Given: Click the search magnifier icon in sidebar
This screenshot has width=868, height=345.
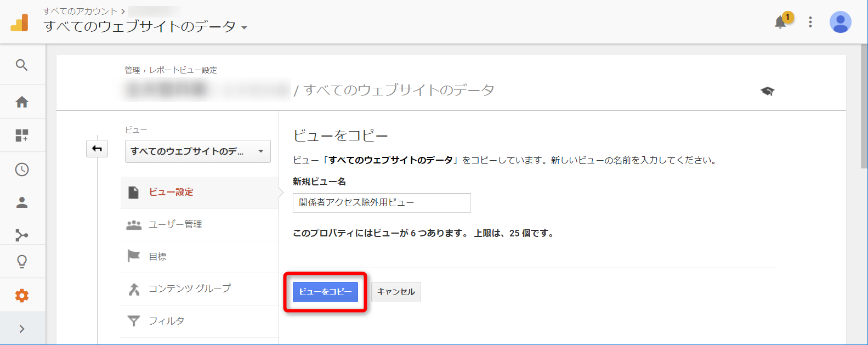Looking at the screenshot, I should coord(22,65).
